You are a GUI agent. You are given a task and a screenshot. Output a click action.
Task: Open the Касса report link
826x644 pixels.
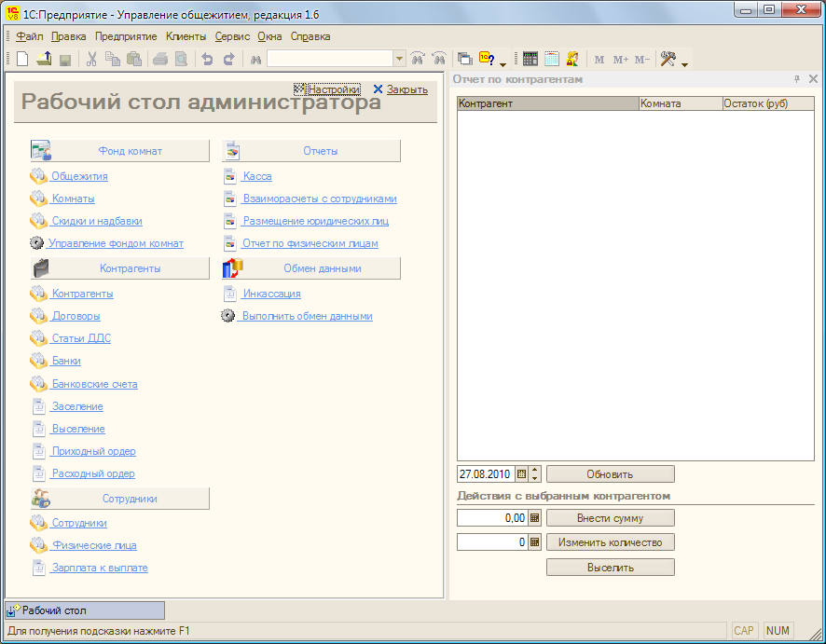pos(257,176)
